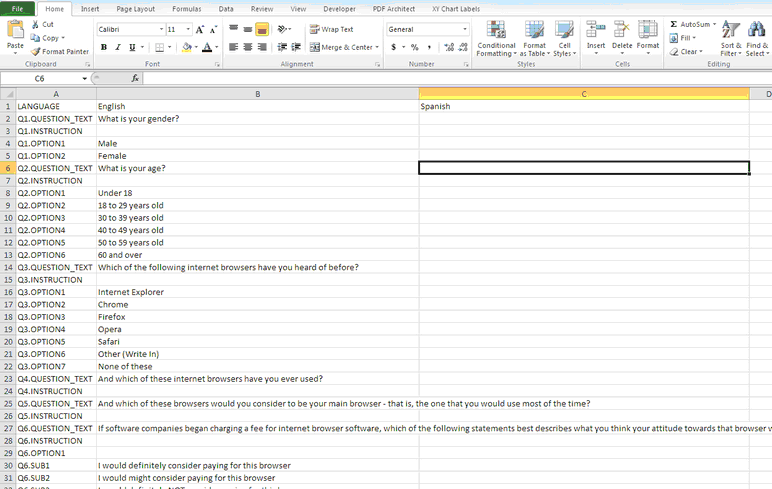The width and height of the screenshot is (772, 489).
Task: Decrease decimal places
Action: pos(463,47)
